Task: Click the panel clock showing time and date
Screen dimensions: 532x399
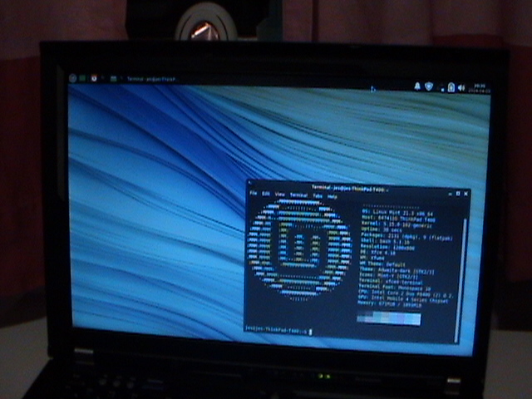Action: click(479, 89)
